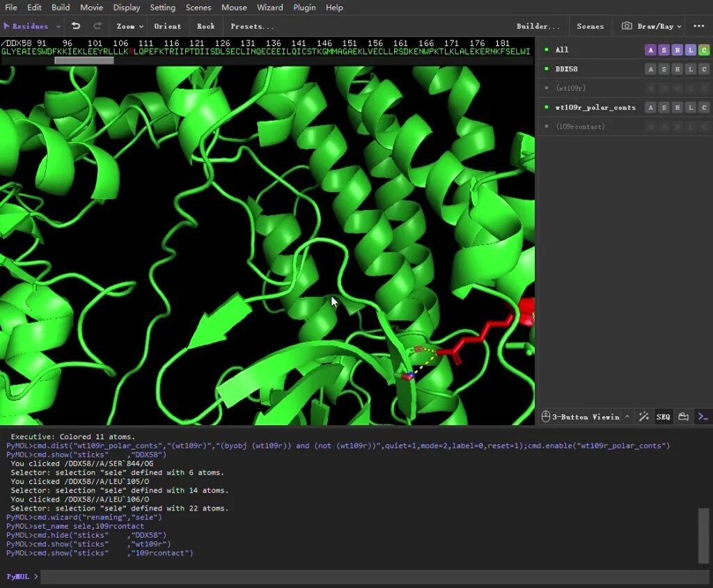Click the /DDX58 sequence label
The width and height of the screenshot is (713, 588).
pos(17,43)
